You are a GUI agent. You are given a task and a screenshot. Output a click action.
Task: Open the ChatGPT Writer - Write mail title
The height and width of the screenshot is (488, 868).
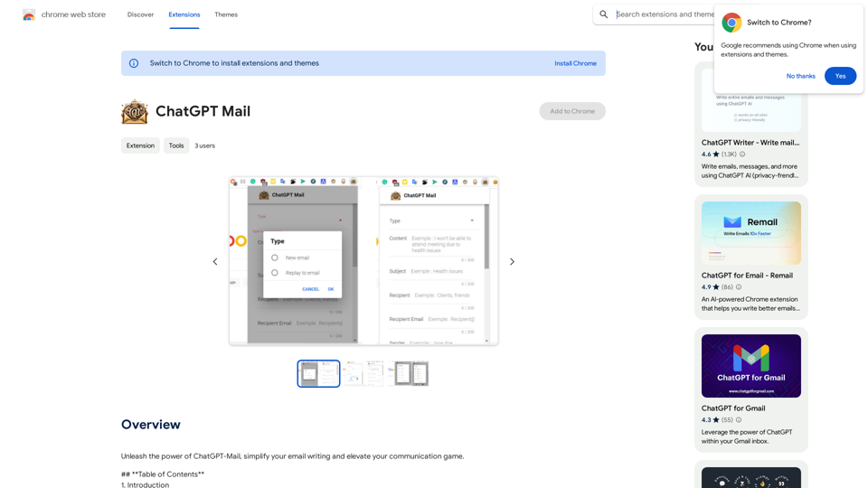750,143
